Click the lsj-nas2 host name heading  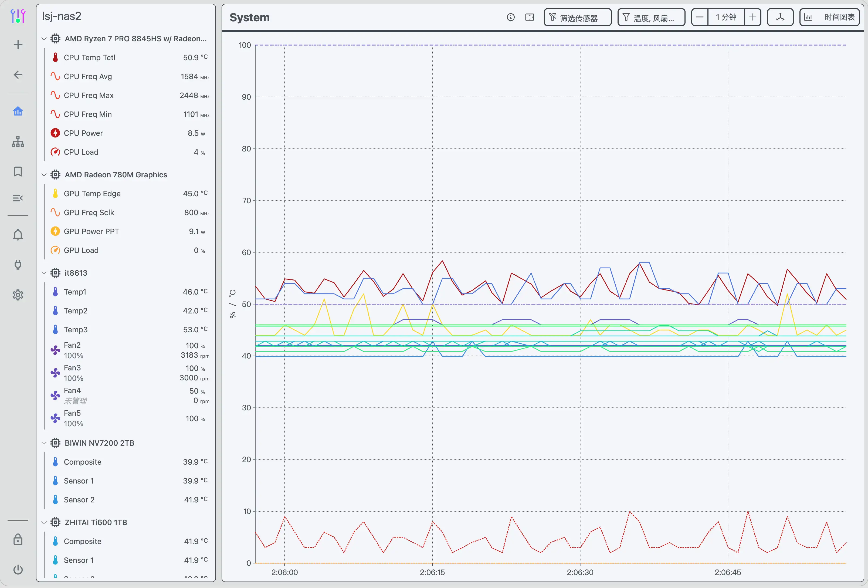(x=62, y=16)
